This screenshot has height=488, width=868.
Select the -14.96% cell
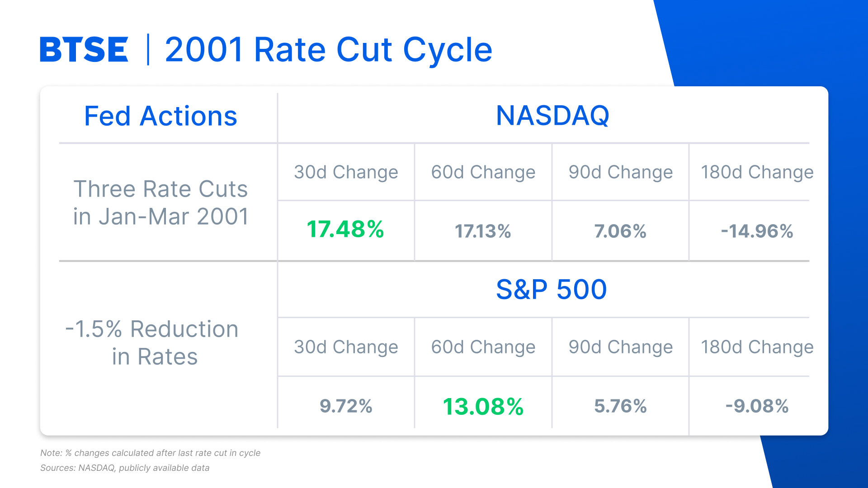[757, 231]
